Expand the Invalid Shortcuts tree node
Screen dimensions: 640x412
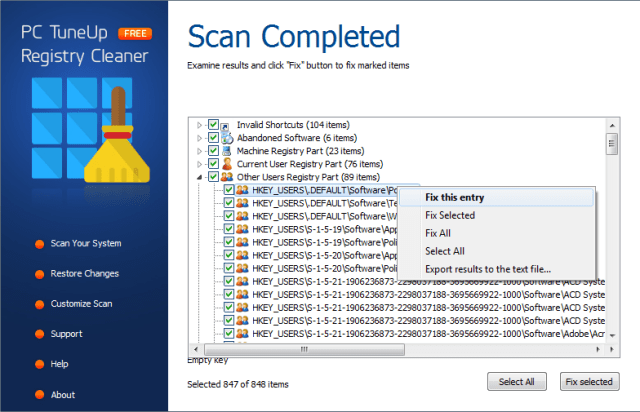pyautogui.click(x=200, y=125)
